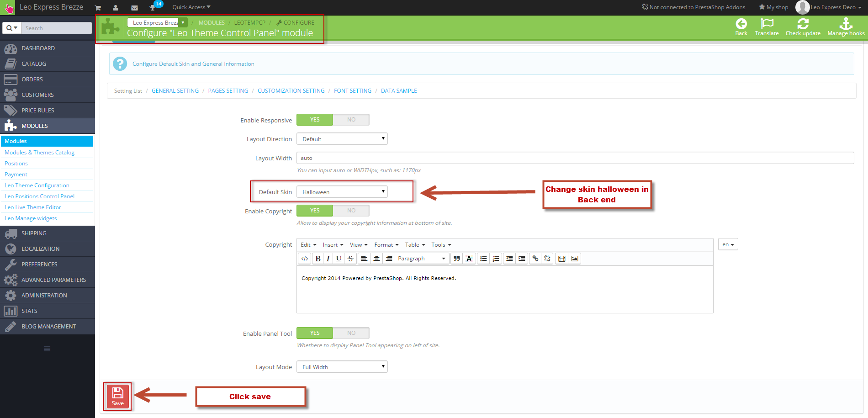868x418 pixels.
Task: Go to CUSTOMIZATION SETTING tab
Action: (291, 91)
